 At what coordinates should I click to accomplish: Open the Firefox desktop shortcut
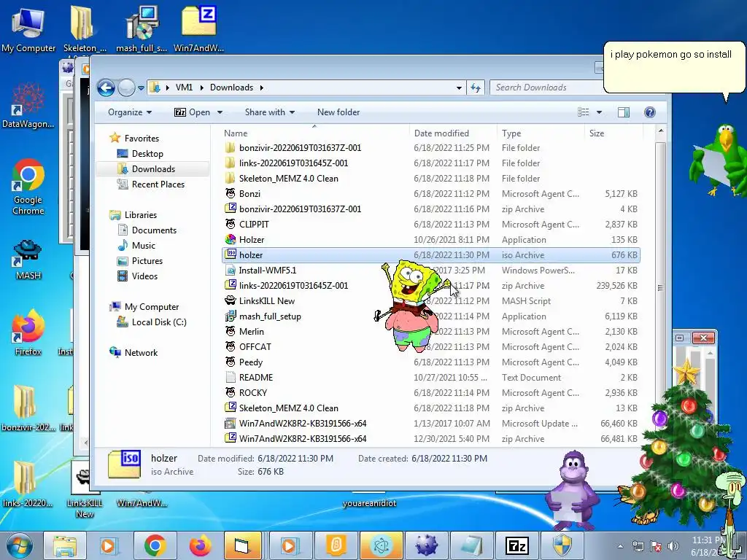[x=28, y=332]
